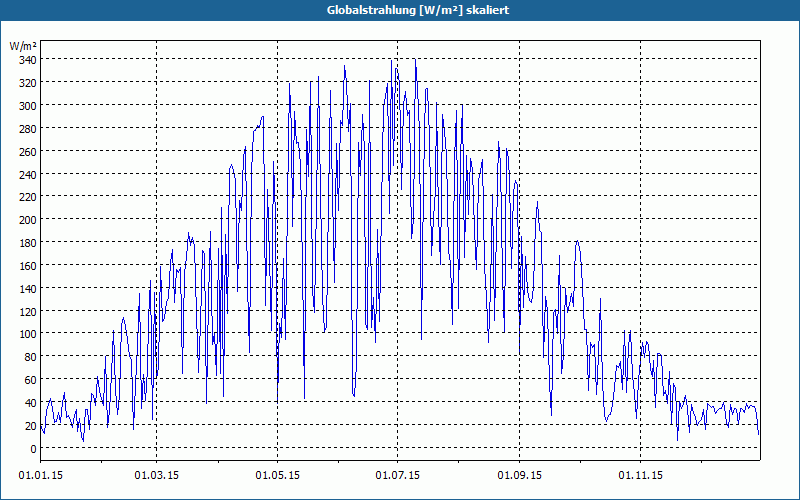Click the 01.09.15 date label
Viewport: 800px width, 500px height.
coord(519,476)
